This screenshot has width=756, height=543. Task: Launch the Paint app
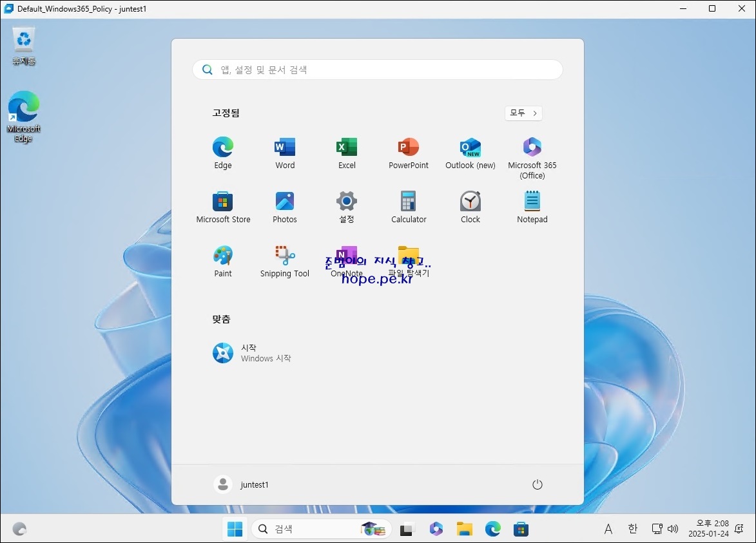coord(223,261)
